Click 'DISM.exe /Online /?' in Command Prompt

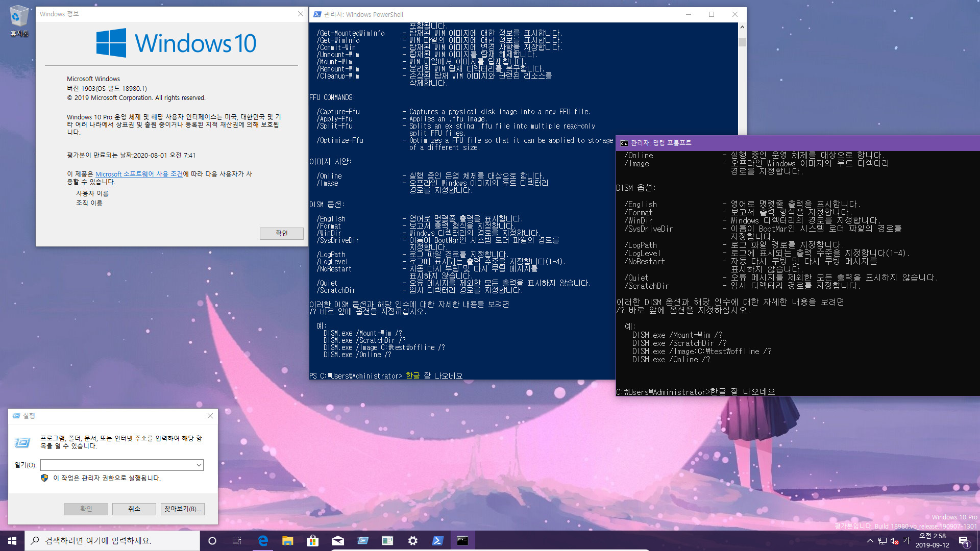tap(671, 360)
